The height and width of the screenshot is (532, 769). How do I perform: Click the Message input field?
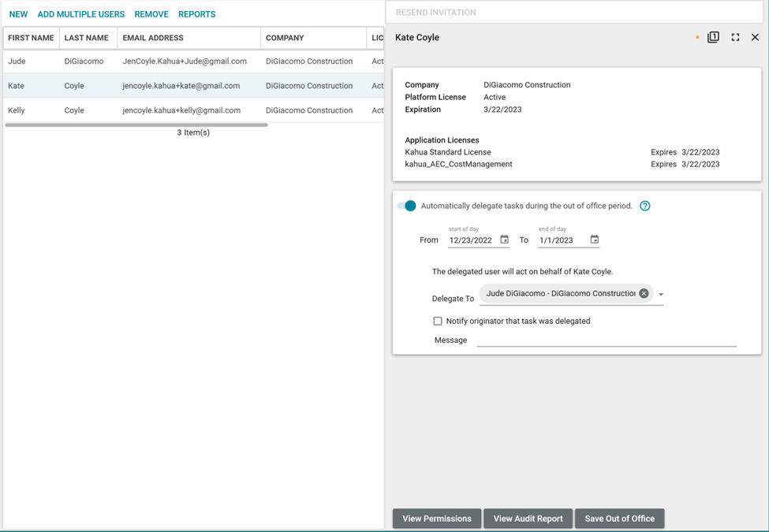(606, 340)
